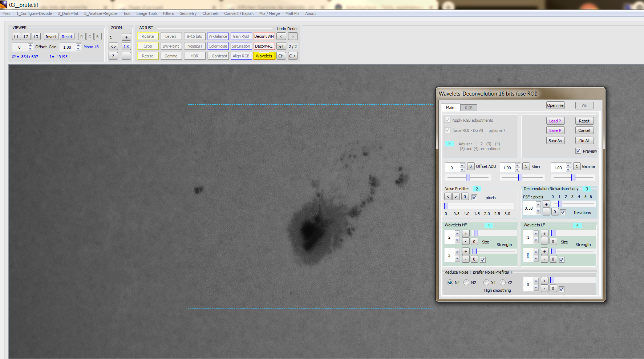The image size is (644, 359).
Task: Decrease the PSF pixels value with down arrow
Action: tap(538, 211)
